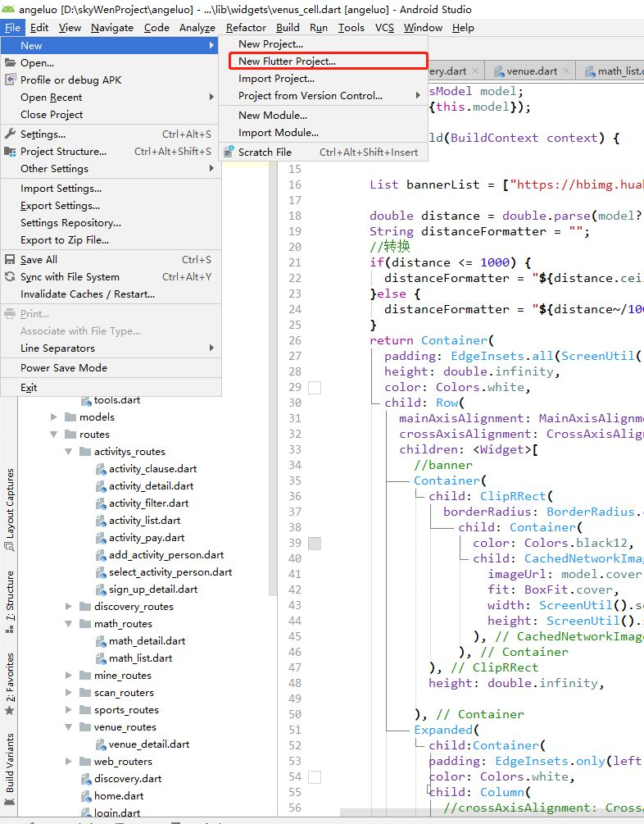Click the Settings wrench icon
Screen dimensions: 644x824
pos(10,134)
